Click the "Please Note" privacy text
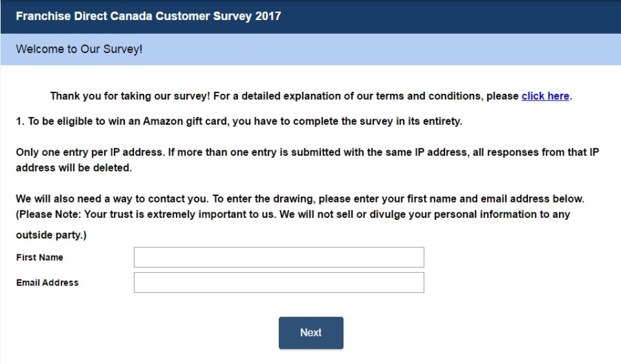The height and width of the screenshot is (364, 621). click(x=47, y=214)
